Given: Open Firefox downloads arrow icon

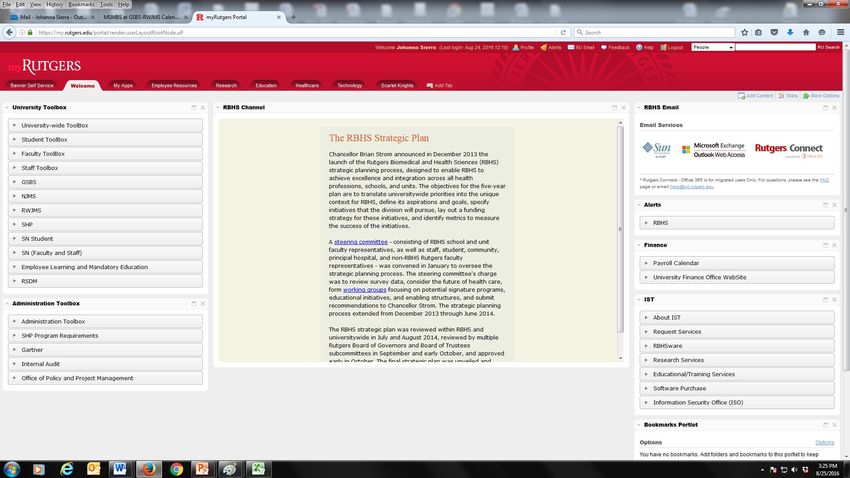Looking at the screenshot, I should point(790,33).
